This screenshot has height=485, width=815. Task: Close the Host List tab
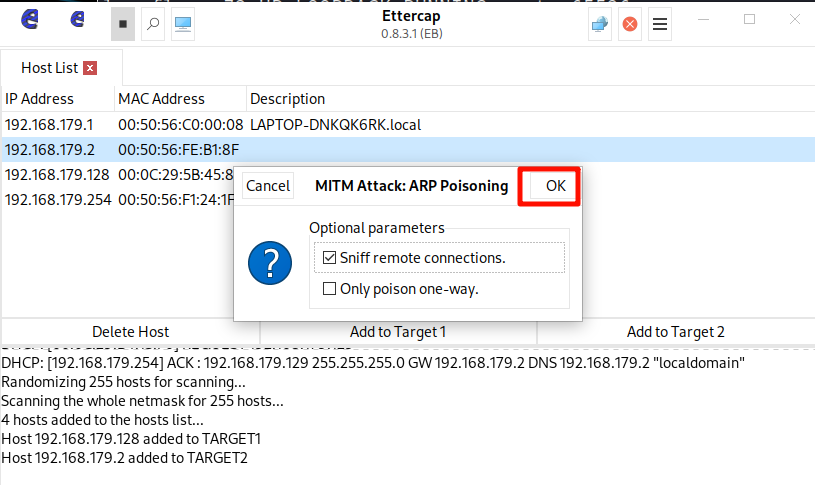90,68
